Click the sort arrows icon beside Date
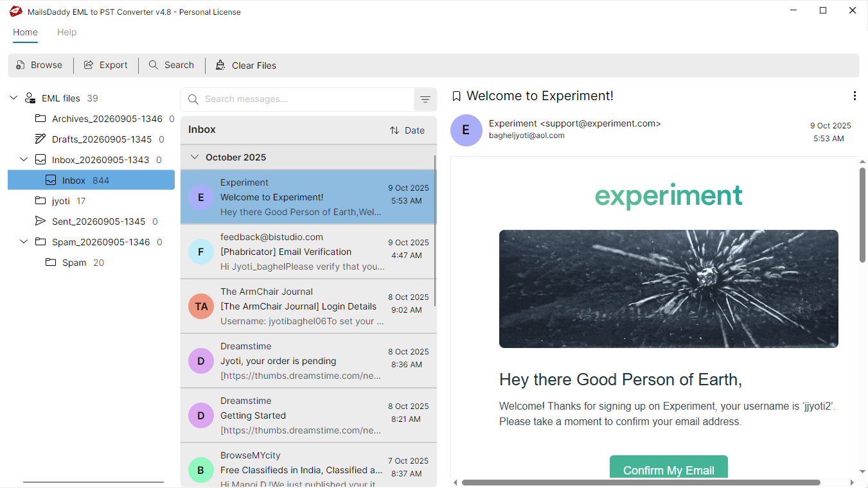The image size is (868, 488). point(394,130)
